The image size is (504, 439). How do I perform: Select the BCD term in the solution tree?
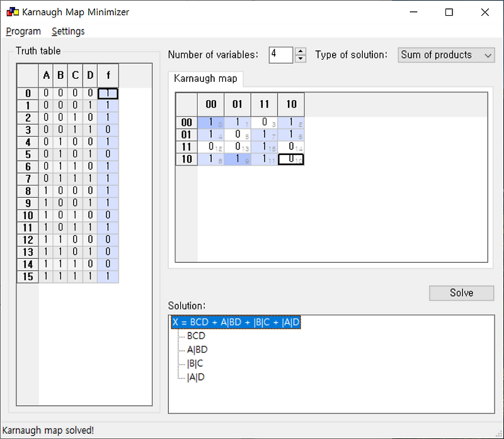click(x=197, y=336)
